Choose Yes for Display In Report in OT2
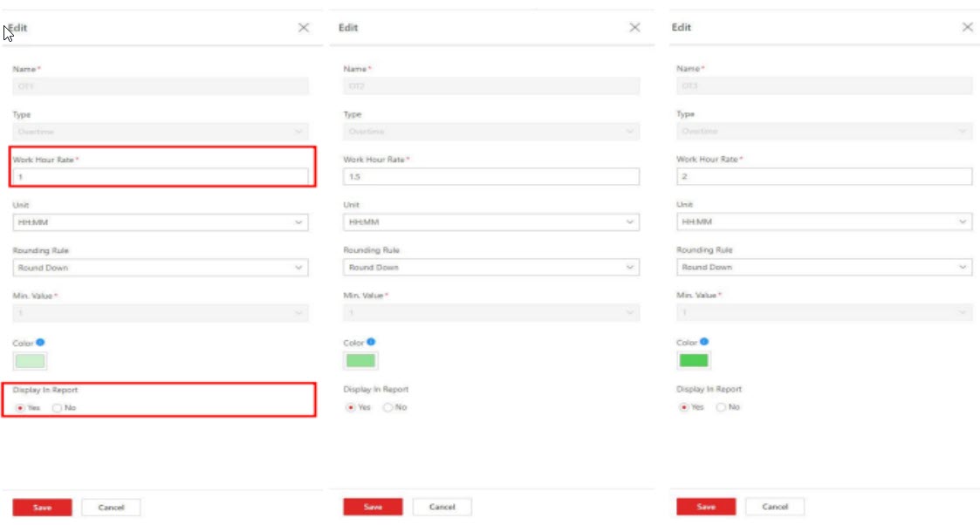The width and height of the screenshot is (980, 525). pyautogui.click(x=352, y=407)
